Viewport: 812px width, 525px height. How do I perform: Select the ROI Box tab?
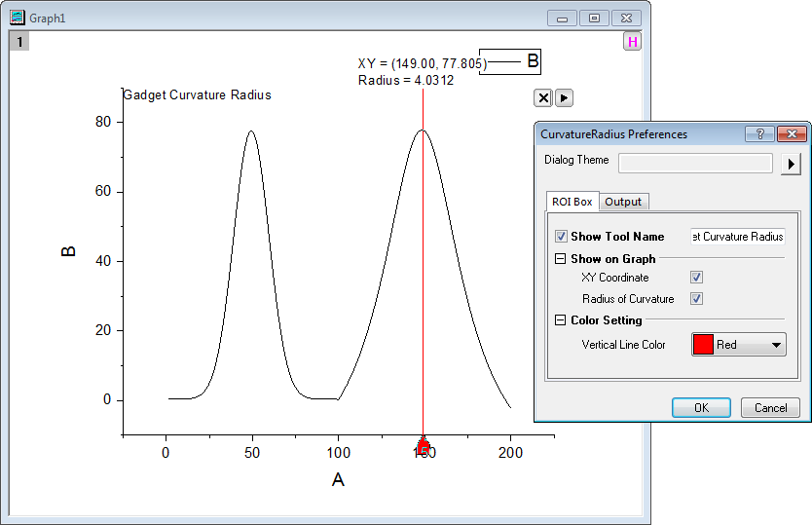point(572,202)
